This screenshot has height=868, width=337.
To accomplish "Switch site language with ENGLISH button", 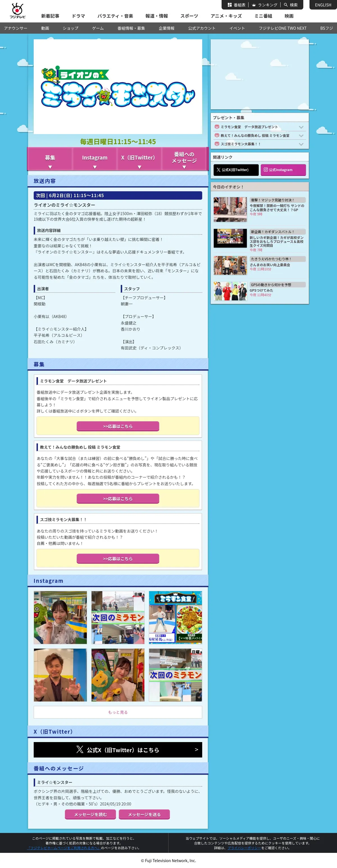I will click(323, 5).
